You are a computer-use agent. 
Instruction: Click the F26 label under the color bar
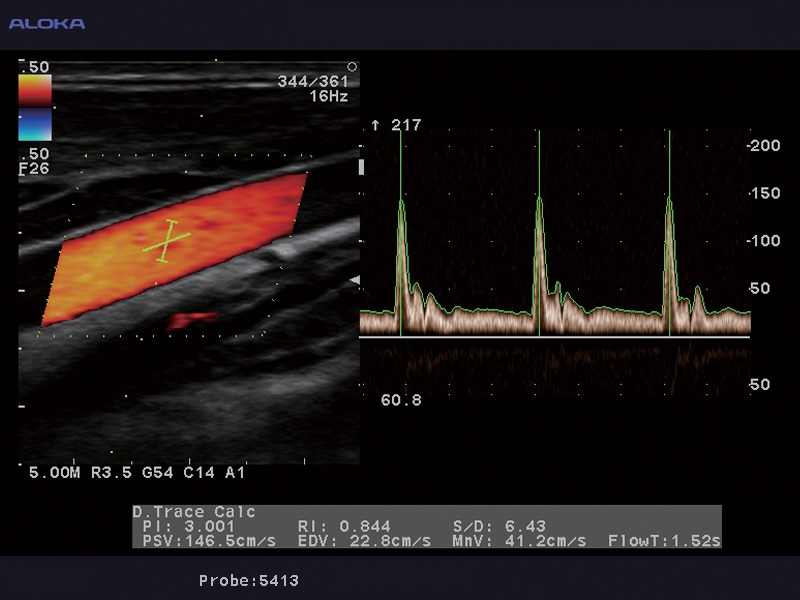(34, 170)
